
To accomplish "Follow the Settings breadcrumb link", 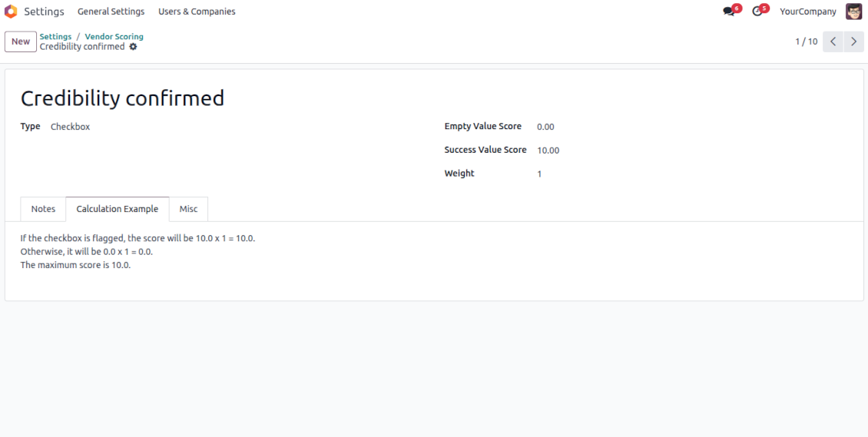I will click(x=55, y=36).
